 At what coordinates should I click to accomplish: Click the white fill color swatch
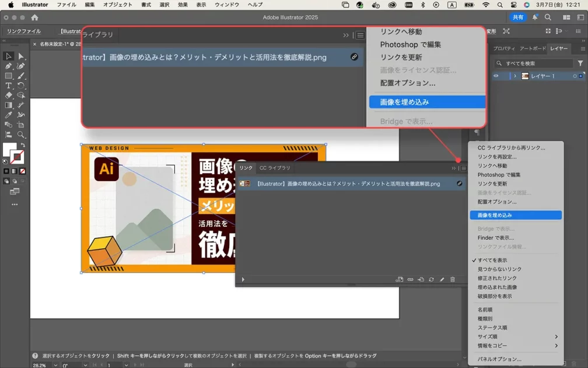(x=9, y=150)
